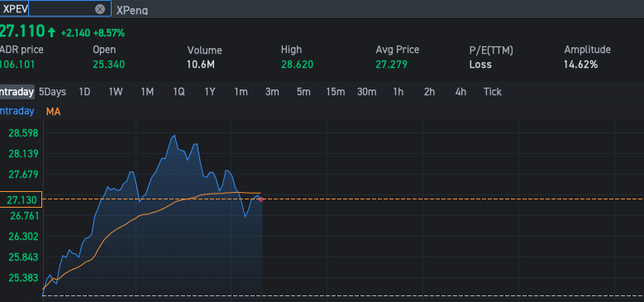Switch to the 15m interval
Viewport: 644px width, 302px height.
pyautogui.click(x=336, y=92)
